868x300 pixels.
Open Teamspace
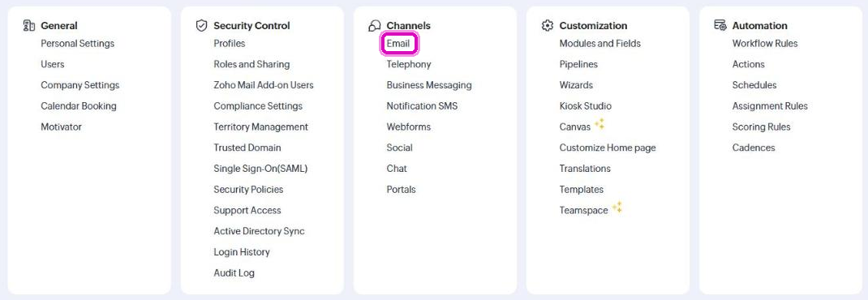click(583, 210)
